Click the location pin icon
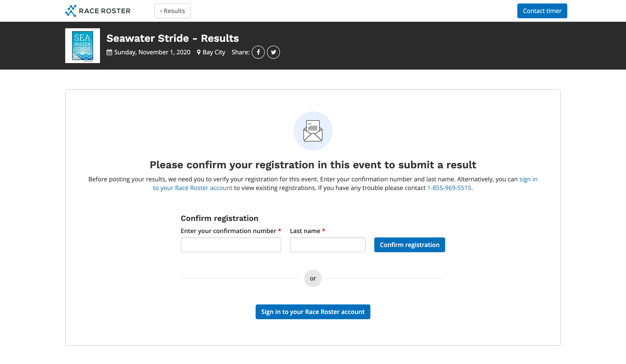The image size is (626, 364). (x=198, y=52)
